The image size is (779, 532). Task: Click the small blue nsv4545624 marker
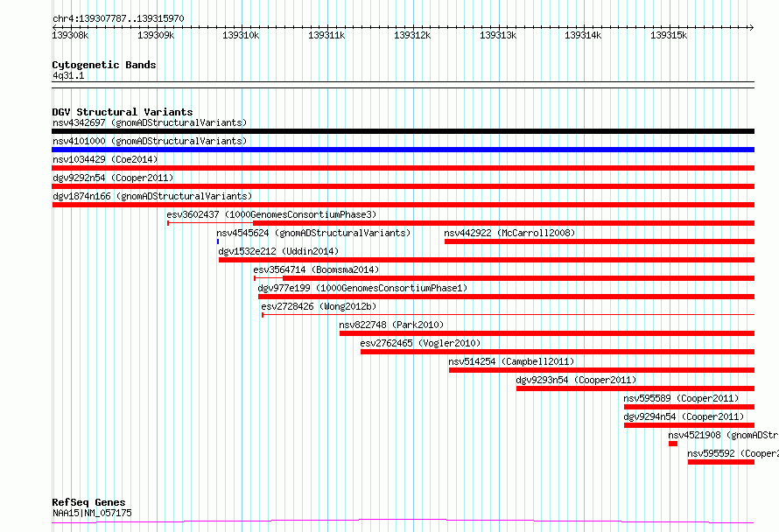click(x=218, y=241)
